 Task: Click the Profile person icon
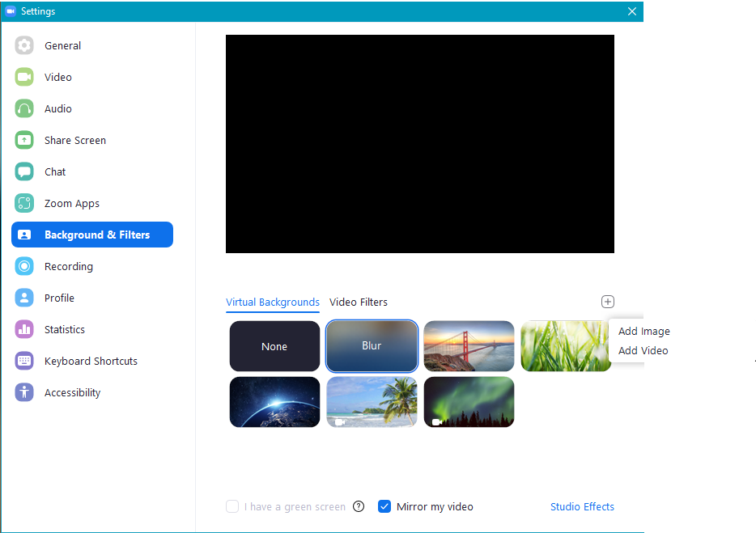tap(24, 298)
